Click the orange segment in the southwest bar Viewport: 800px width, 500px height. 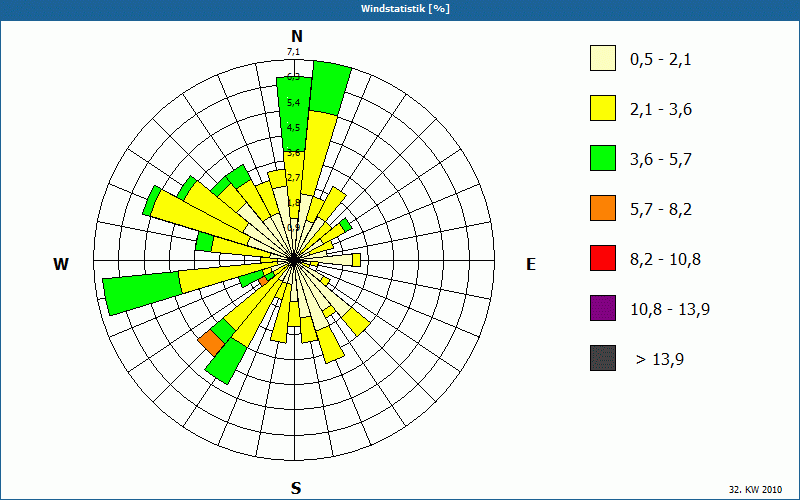[211, 343]
